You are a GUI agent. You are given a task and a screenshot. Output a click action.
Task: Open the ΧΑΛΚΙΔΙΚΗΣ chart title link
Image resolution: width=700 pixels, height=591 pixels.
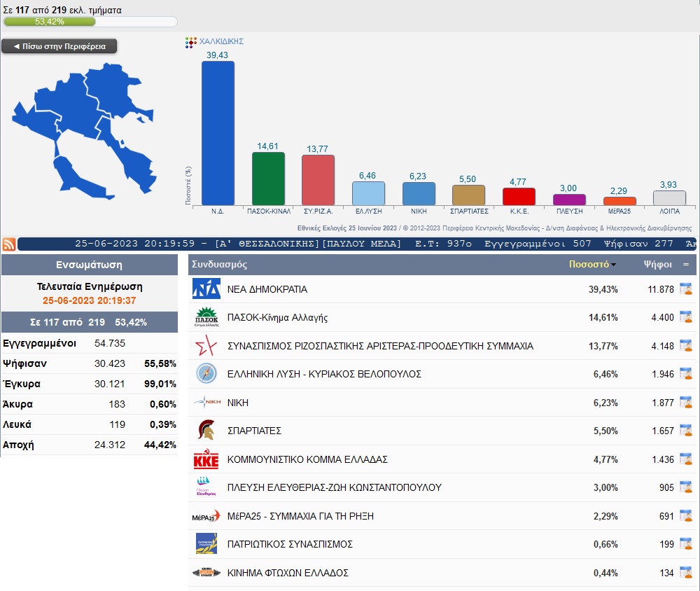221,42
